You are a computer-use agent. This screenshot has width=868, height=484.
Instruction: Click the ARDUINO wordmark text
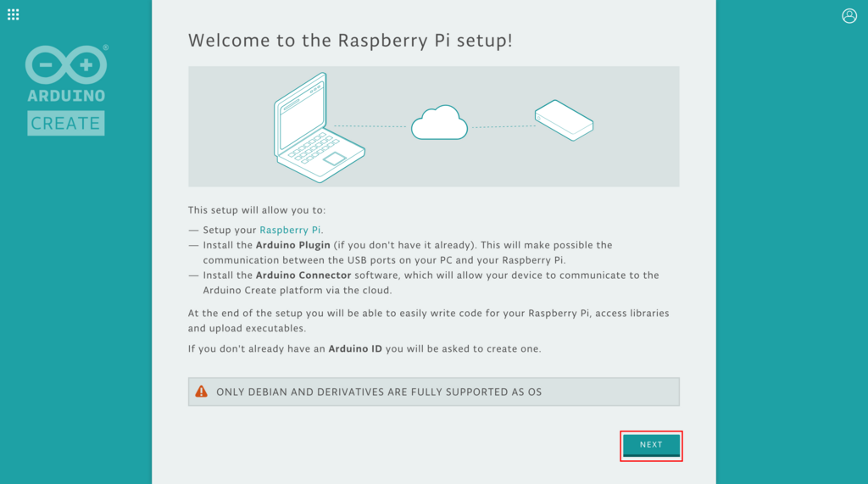tap(66, 97)
